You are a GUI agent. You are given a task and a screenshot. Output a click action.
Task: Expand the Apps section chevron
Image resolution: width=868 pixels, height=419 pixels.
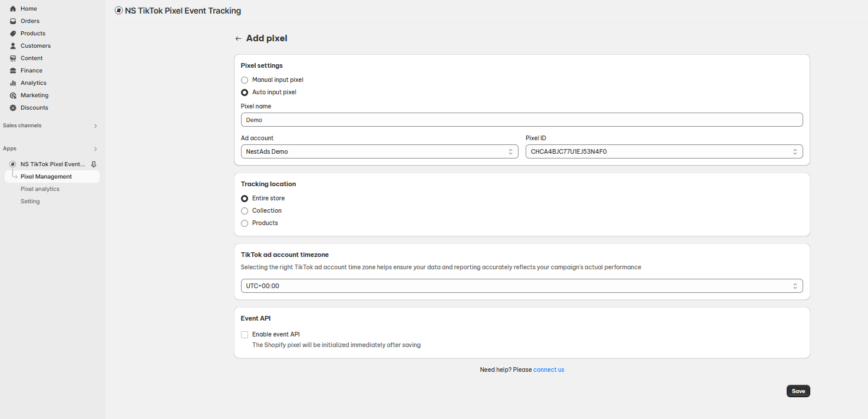tap(95, 149)
